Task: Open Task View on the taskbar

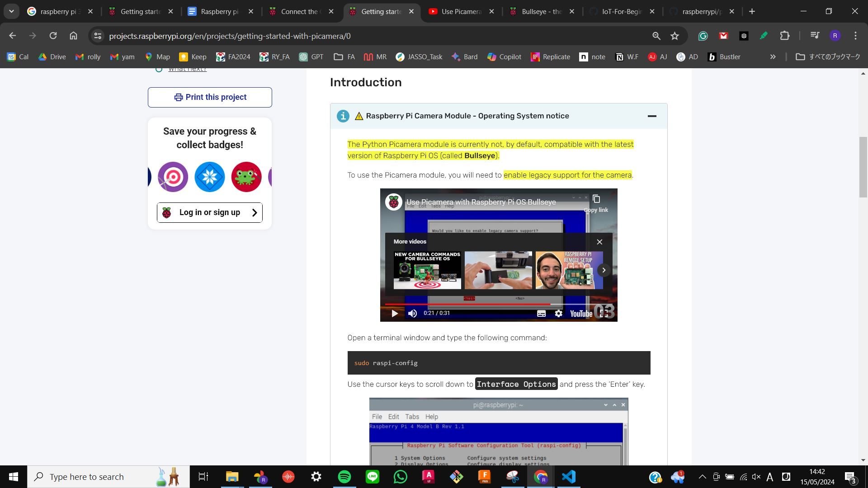Action: [203, 477]
